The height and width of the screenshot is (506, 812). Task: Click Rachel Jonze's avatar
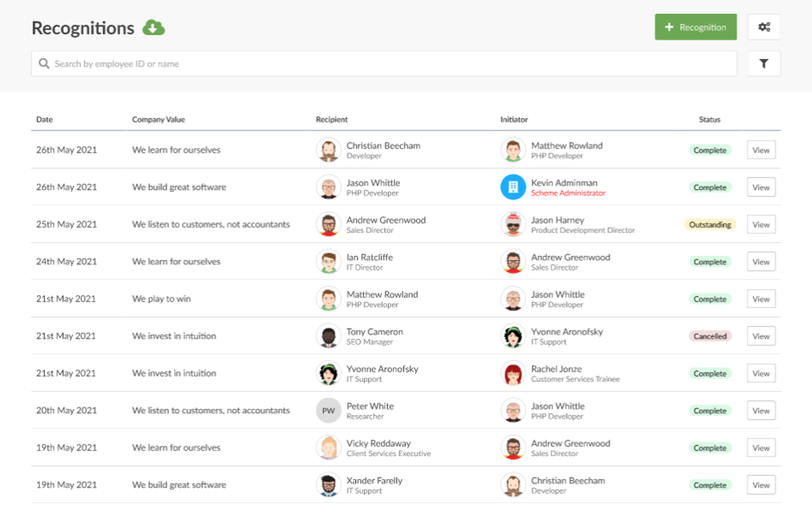(x=513, y=373)
